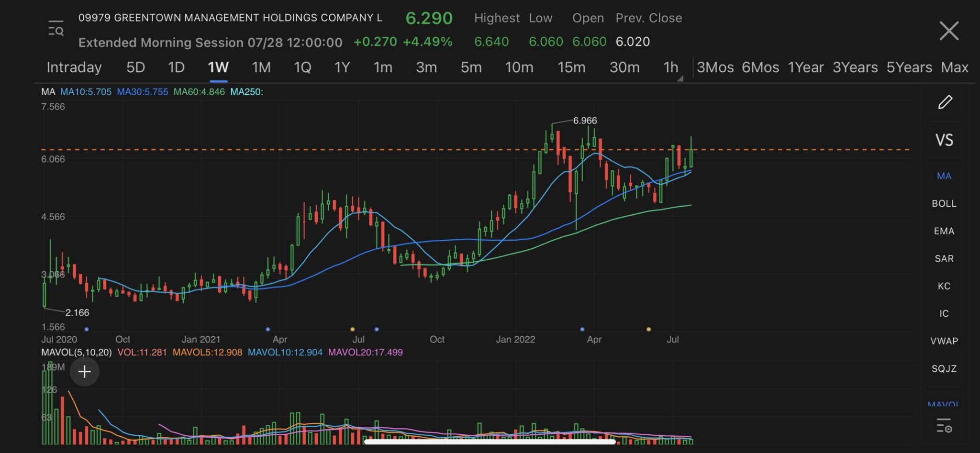Enable the KC indicator
The image size is (980, 453).
(x=944, y=286)
